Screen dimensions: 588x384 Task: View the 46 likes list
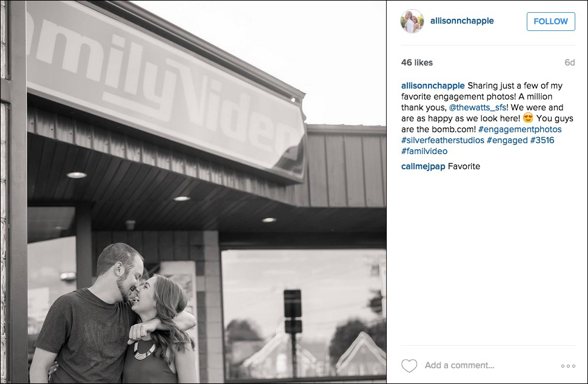[416, 62]
